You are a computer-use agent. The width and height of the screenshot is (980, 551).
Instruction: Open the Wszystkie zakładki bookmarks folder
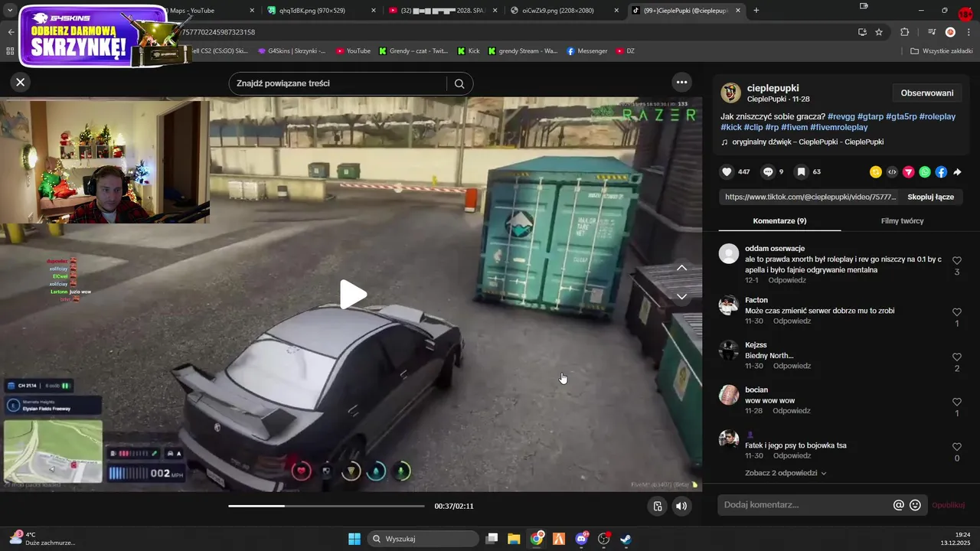(x=941, y=51)
